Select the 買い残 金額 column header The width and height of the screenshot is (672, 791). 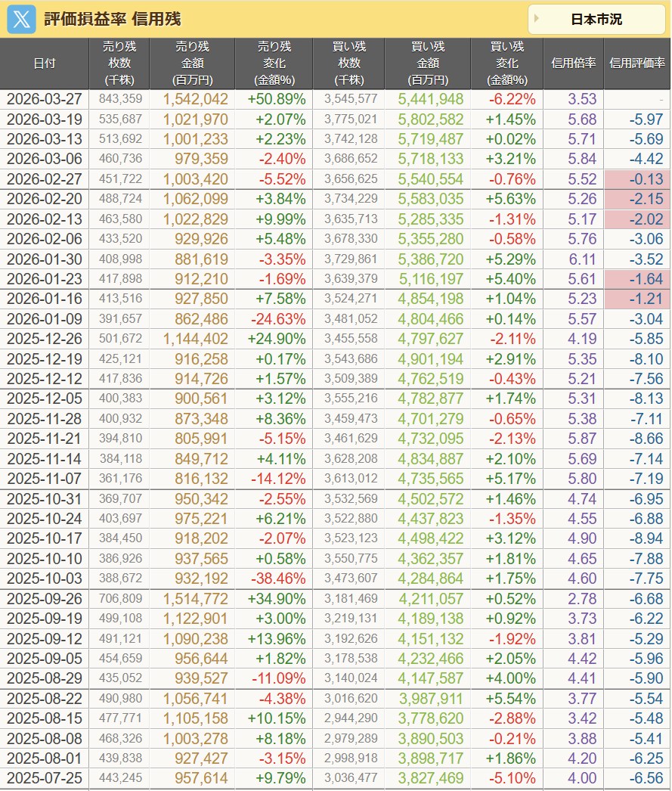(427, 64)
